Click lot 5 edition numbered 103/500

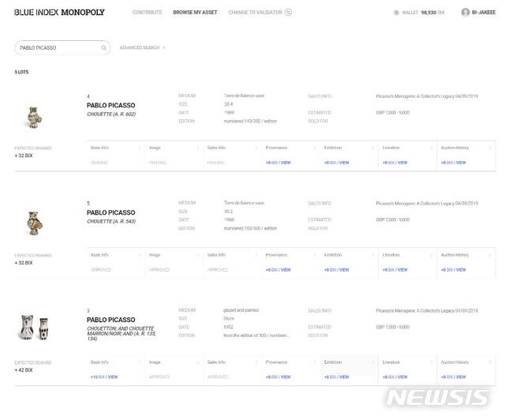click(250, 228)
